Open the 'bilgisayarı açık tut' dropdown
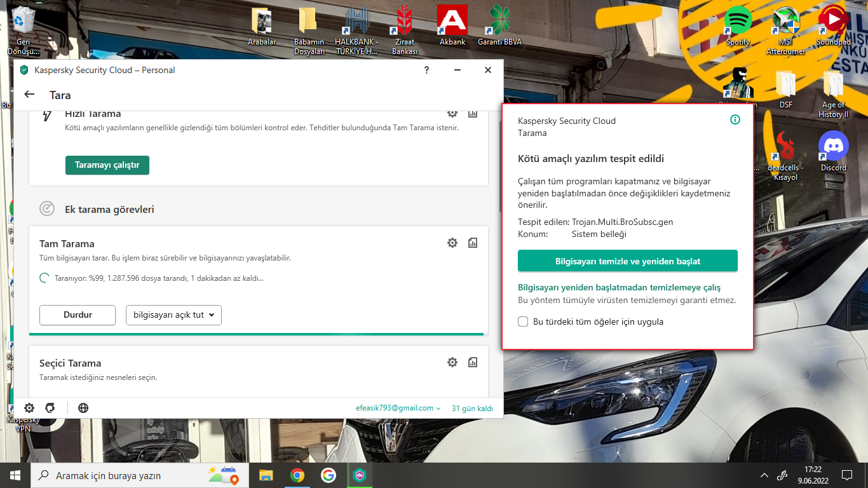Image resolution: width=868 pixels, height=488 pixels. point(173,315)
